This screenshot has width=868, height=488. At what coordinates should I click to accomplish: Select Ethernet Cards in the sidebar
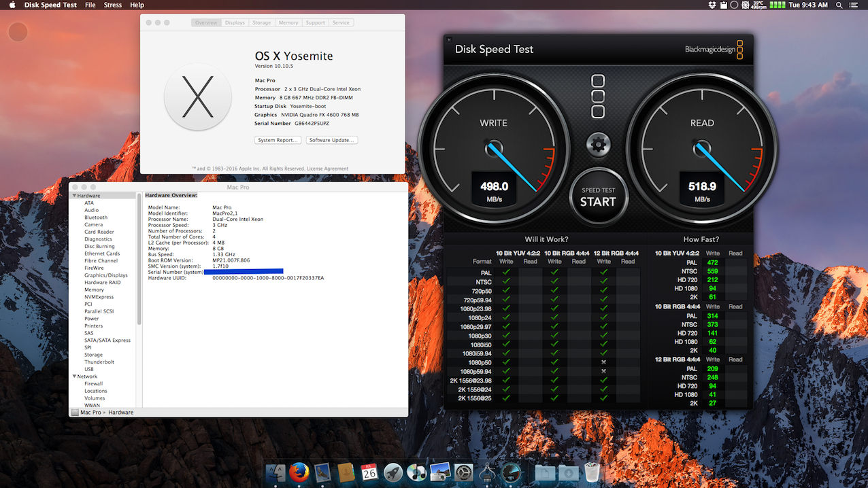(102, 254)
